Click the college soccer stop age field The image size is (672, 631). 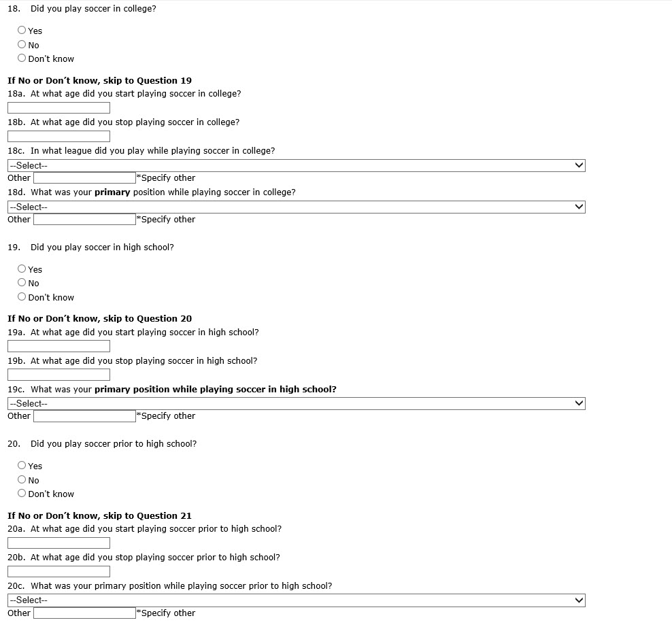(58, 137)
